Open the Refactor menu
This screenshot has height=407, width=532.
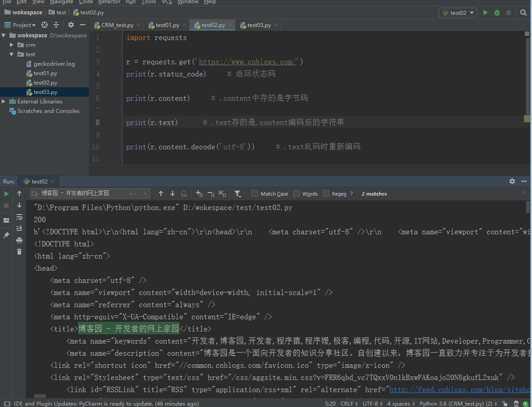pos(109,2)
